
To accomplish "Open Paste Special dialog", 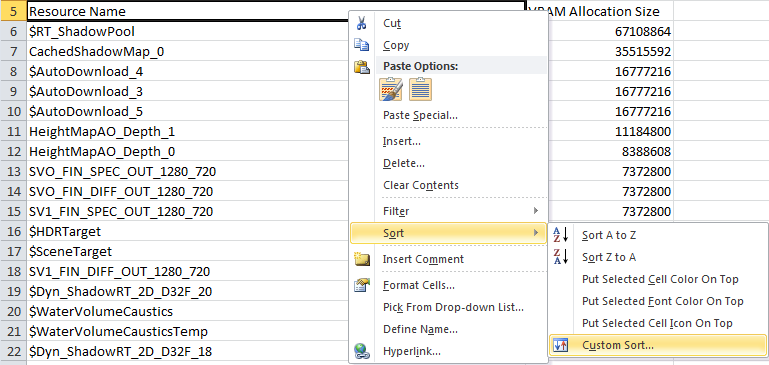I will (x=448, y=115).
